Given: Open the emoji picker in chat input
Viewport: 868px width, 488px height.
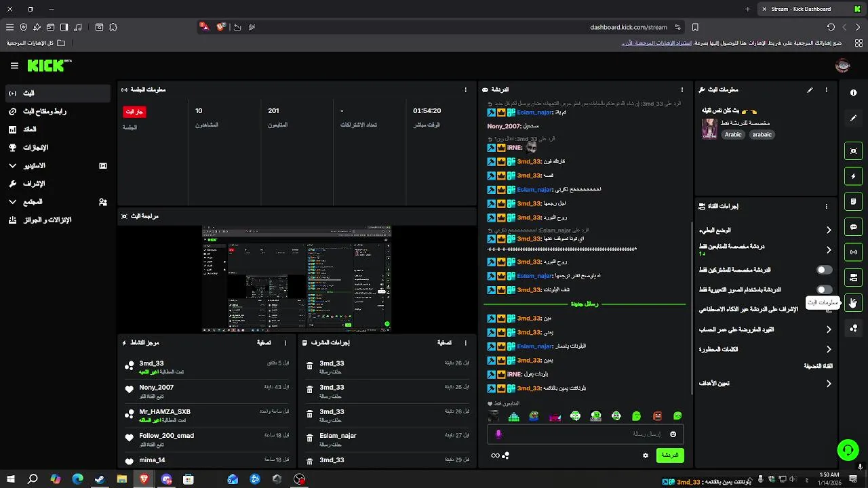Looking at the screenshot, I should (673, 434).
